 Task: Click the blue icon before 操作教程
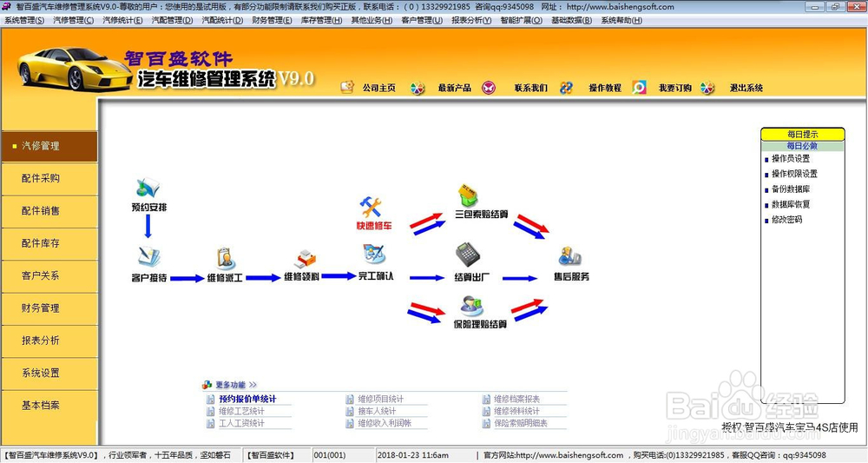[566, 88]
